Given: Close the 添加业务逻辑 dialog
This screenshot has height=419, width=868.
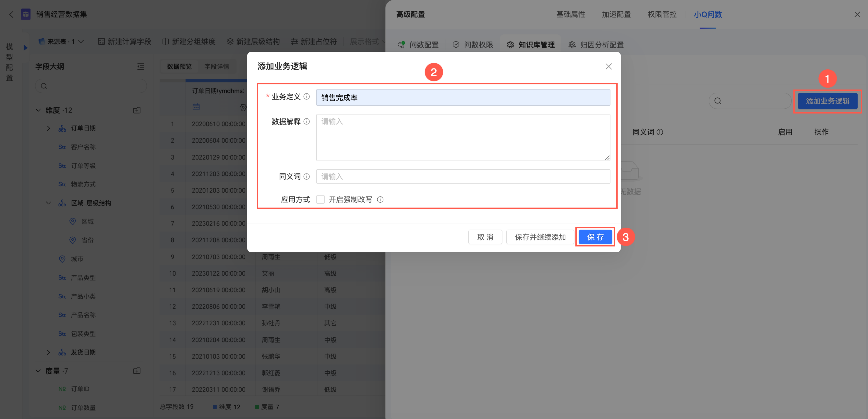Looking at the screenshot, I should [x=608, y=66].
